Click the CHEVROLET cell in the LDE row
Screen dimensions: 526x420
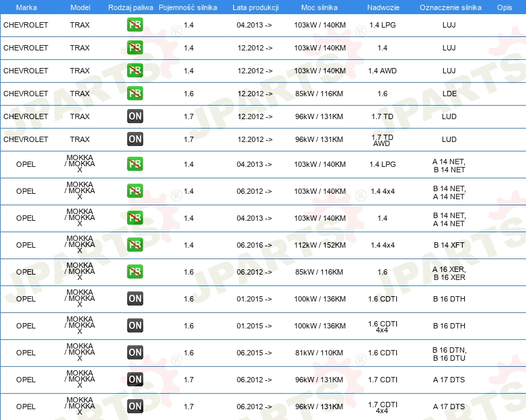[x=26, y=94]
